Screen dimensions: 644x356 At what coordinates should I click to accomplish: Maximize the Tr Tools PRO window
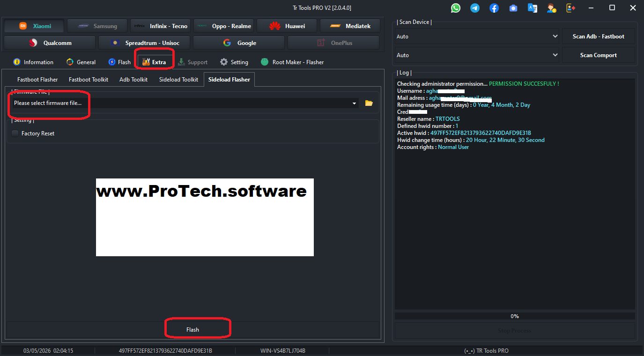click(612, 8)
